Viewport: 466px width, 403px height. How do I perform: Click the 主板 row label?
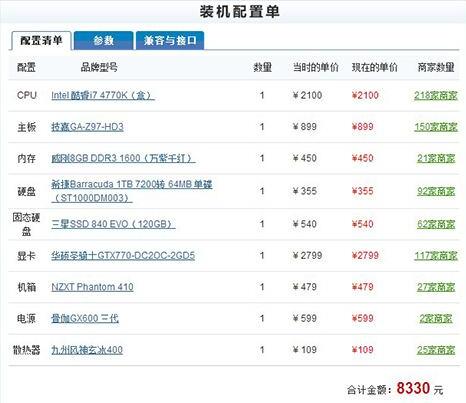(x=27, y=127)
